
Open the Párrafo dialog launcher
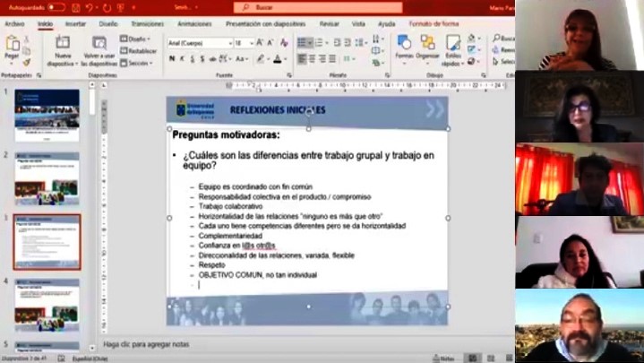click(387, 75)
